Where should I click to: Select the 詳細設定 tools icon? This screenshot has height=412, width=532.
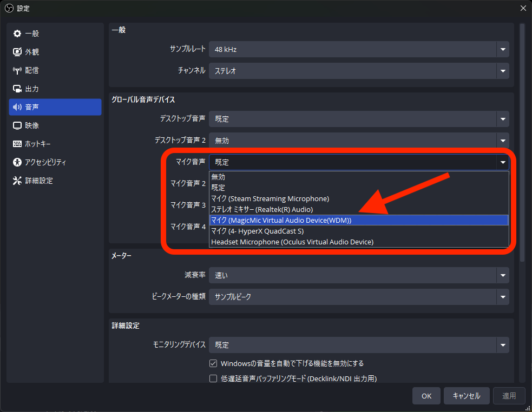coord(17,181)
